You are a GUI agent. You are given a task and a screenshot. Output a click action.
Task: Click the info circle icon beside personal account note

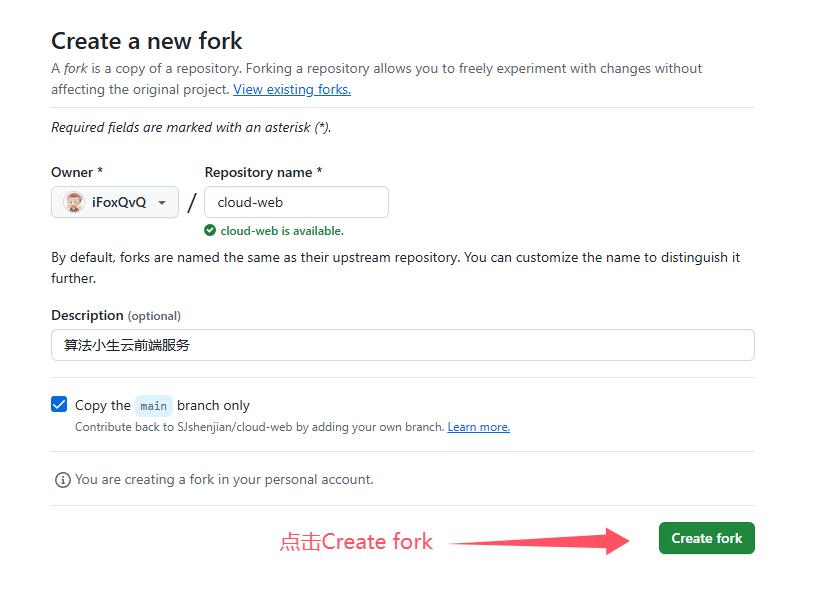[63, 480]
